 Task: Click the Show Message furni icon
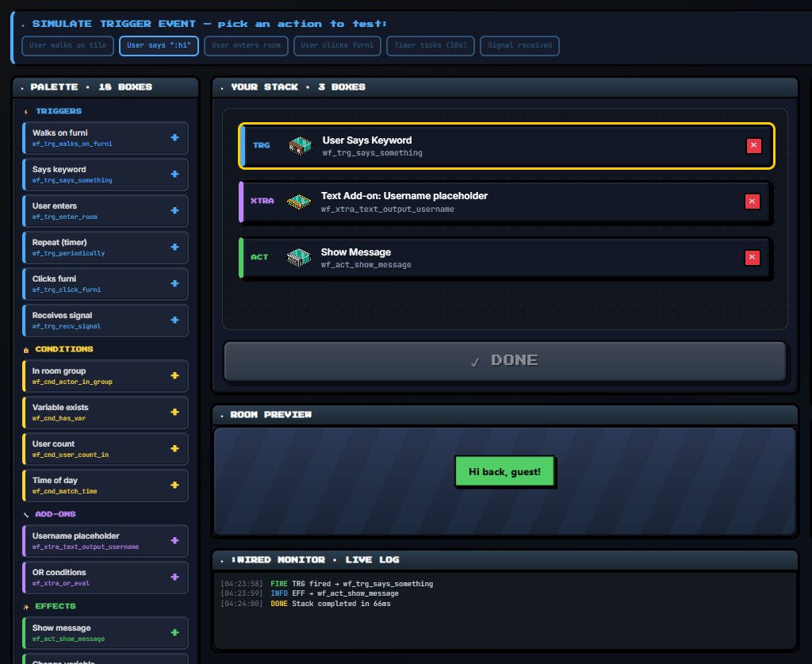tap(299, 257)
